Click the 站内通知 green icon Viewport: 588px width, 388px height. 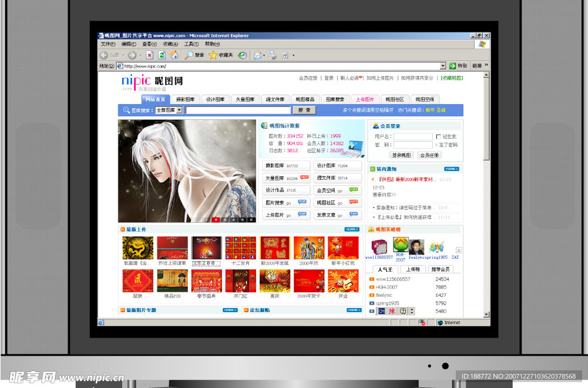point(372,169)
